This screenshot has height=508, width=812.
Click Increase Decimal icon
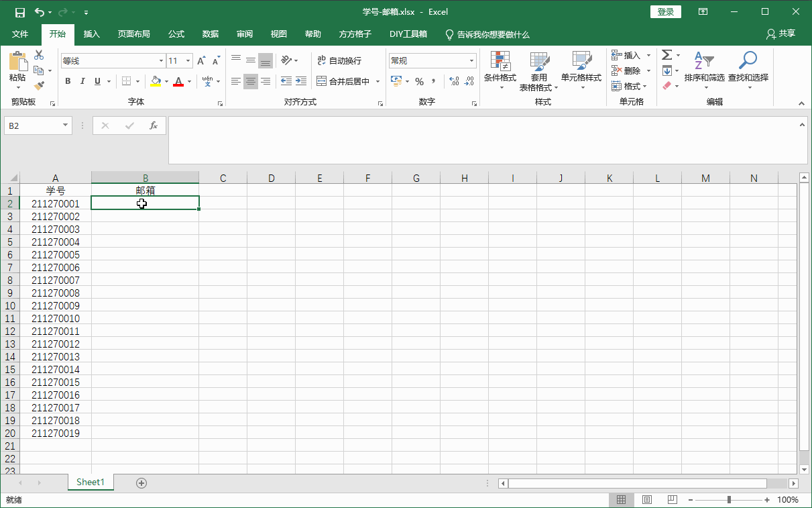[454, 81]
